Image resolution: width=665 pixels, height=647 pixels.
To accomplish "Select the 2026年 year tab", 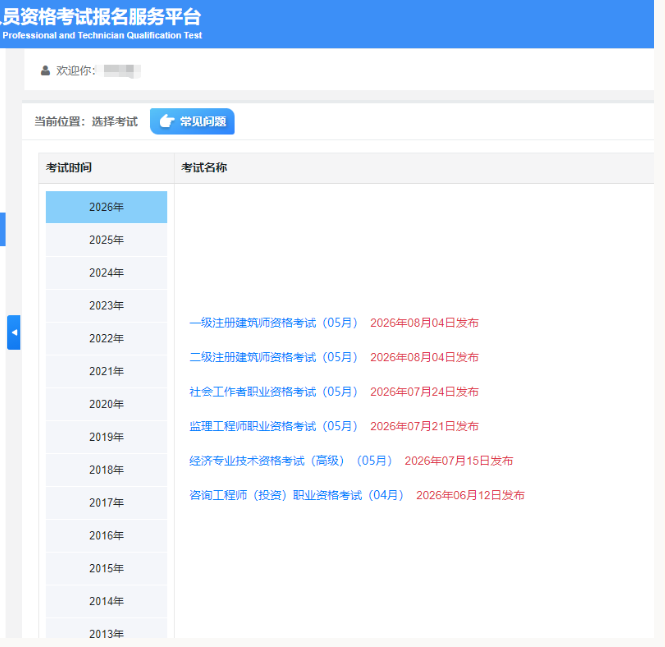I will (106, 207).
